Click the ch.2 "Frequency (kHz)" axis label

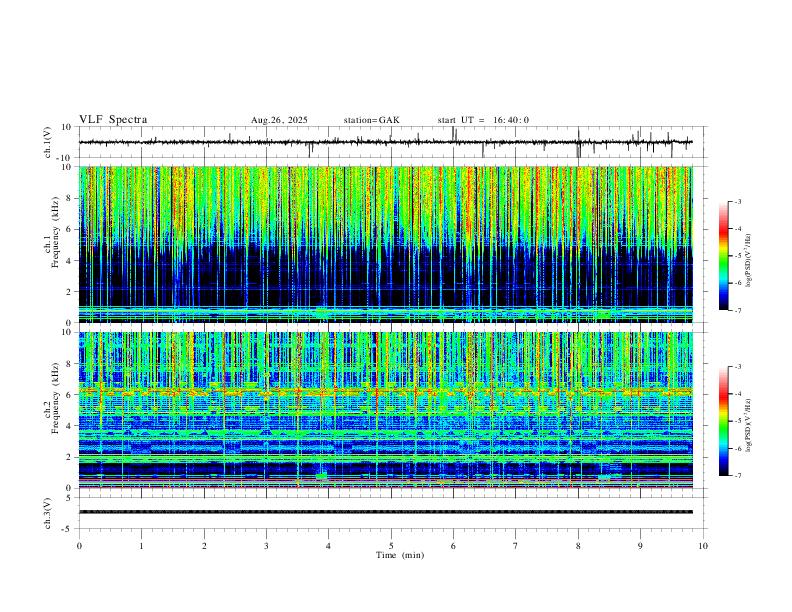56,398
